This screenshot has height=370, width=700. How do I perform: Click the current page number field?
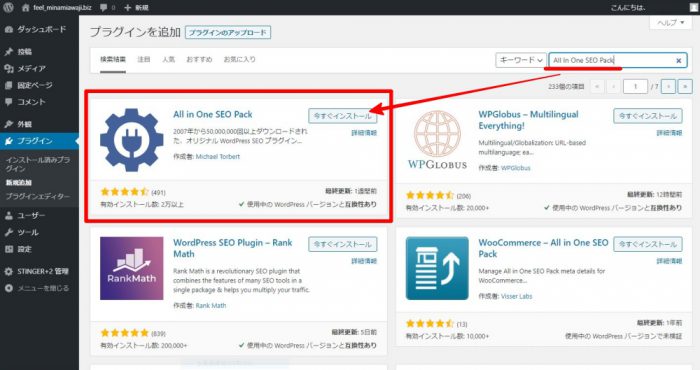635,87
